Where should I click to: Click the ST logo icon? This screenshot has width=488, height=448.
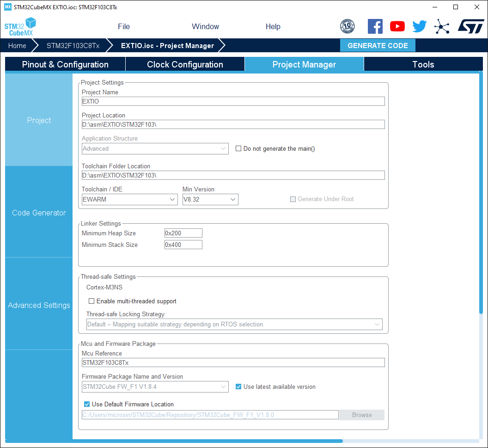coord(471,26)
